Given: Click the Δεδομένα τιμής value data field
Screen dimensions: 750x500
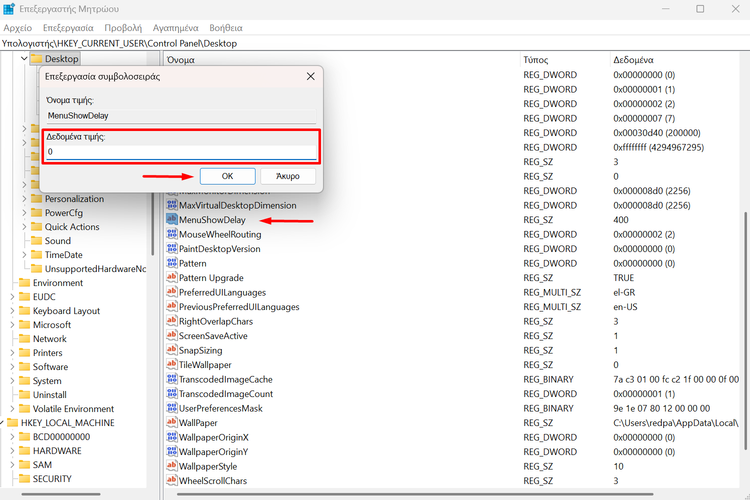Looking at the screenshot, I should tap(180, 151).
